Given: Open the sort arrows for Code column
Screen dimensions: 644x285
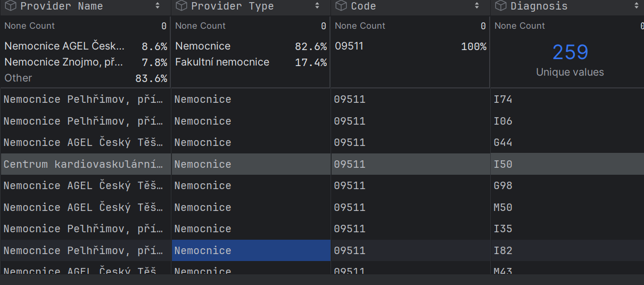Looking at the screenshot, I should click(x=477, y=6).
